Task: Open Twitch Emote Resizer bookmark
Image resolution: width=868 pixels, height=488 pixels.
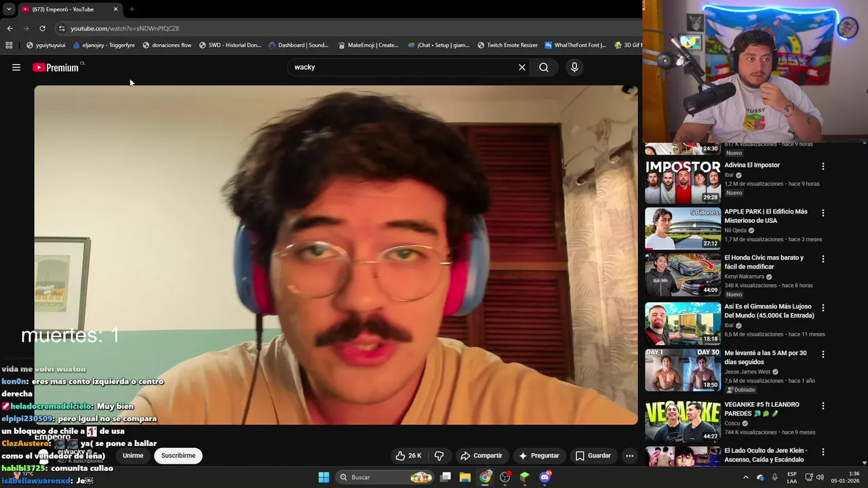Action: pos(507,45)
